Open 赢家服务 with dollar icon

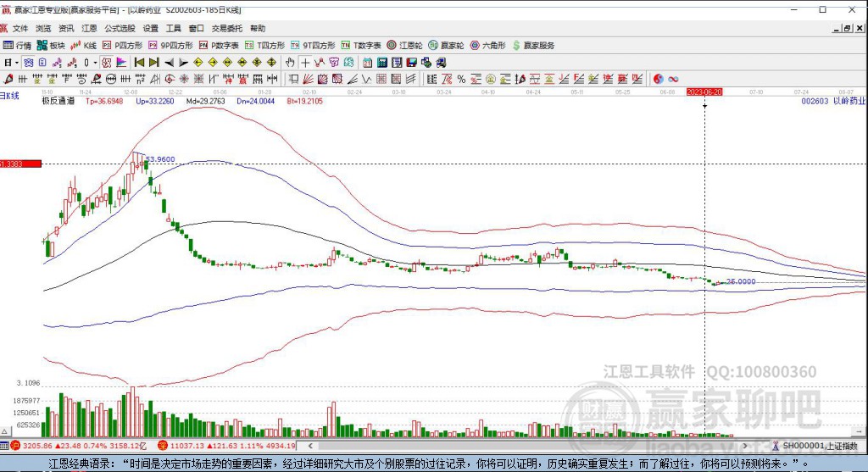tap(534, 46)
